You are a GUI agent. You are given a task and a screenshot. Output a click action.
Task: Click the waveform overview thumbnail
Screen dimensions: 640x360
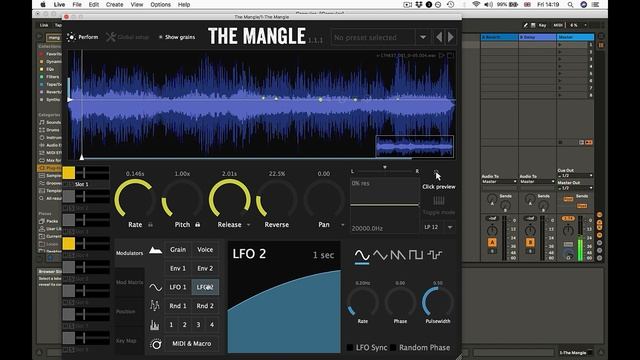pos(414,146)
